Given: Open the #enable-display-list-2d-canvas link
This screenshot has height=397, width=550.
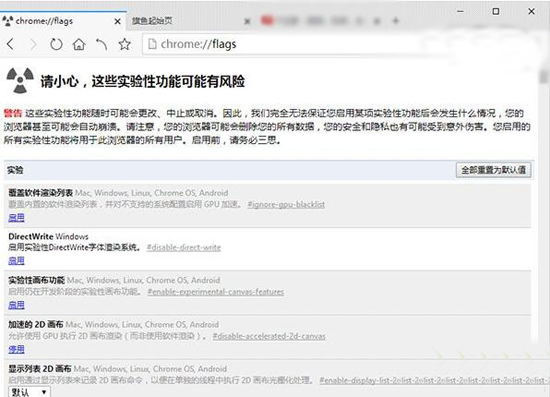Looking at the screenshot, I should [434, 381].
